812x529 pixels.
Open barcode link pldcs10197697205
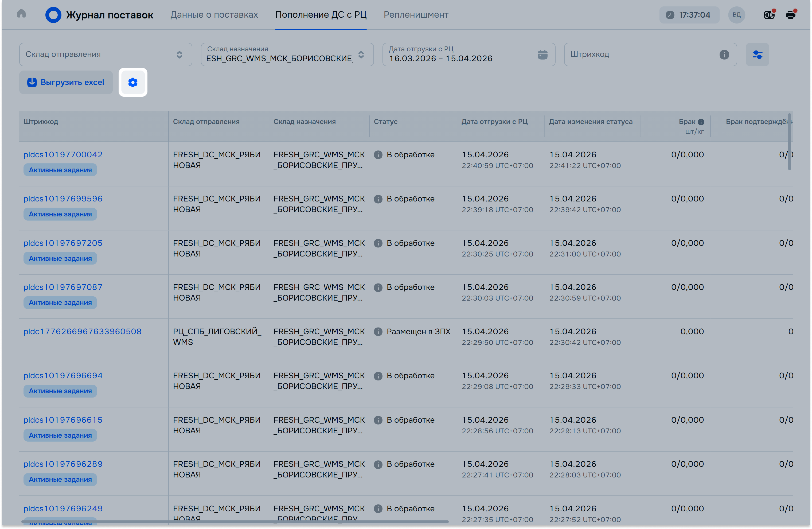coord(63,243)
